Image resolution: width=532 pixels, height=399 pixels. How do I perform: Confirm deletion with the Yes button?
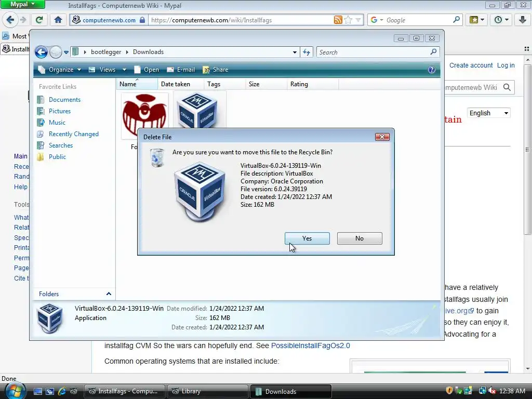tap(307, 238)
